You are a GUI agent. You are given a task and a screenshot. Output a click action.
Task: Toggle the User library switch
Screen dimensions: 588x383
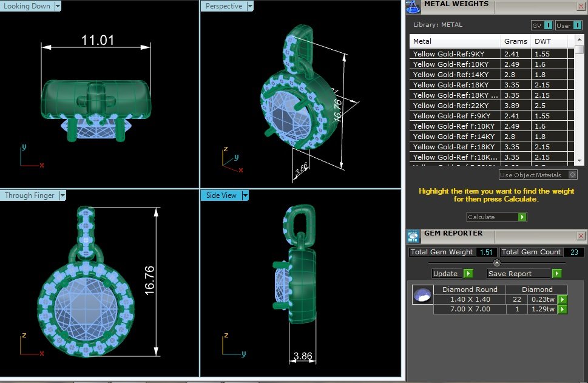pos(577,25)
